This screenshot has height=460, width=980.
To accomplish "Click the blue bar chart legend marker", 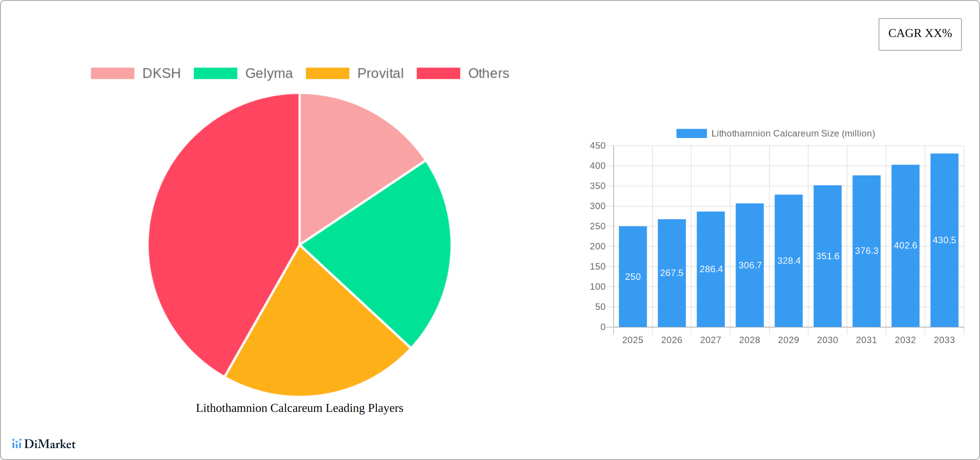I will (x=692, y=133).
